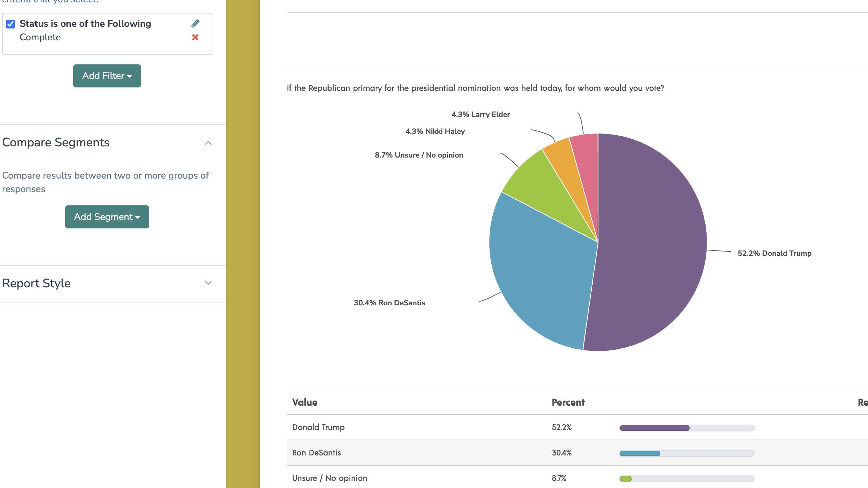Click the Ron DeSantis percent bar
Screen dimensions: 868x488
[687, 453]
